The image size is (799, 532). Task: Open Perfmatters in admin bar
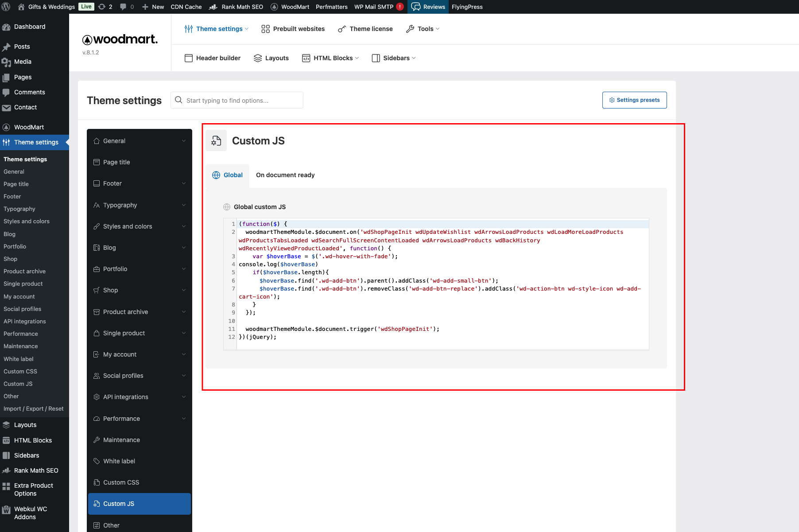[332, 7]
